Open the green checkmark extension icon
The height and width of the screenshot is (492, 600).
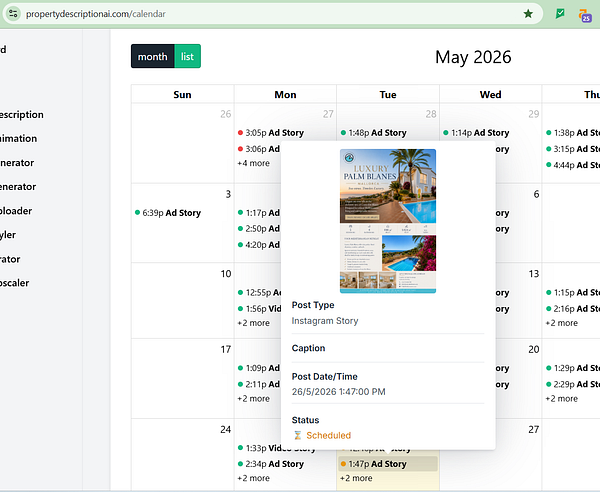[x=560, y=14]
